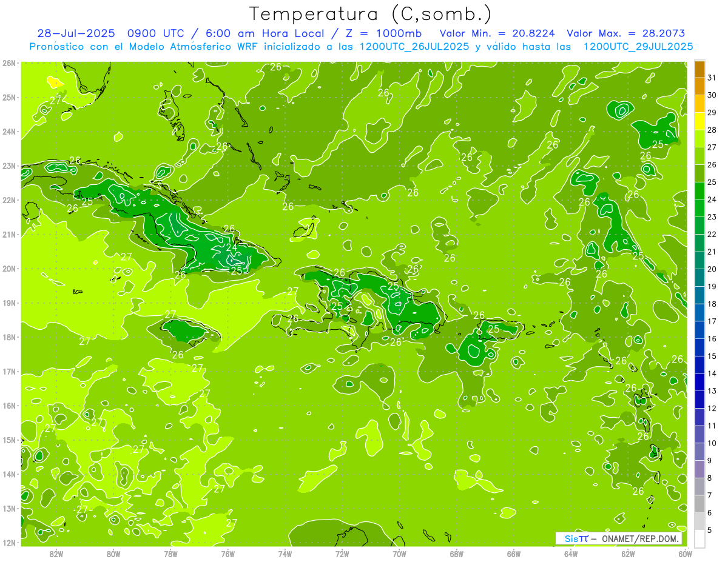This screenshot has width=728, height=562.
Task: Click the valid-until time '1200UTC_29JUL2025'
Action: pos(639,47)
